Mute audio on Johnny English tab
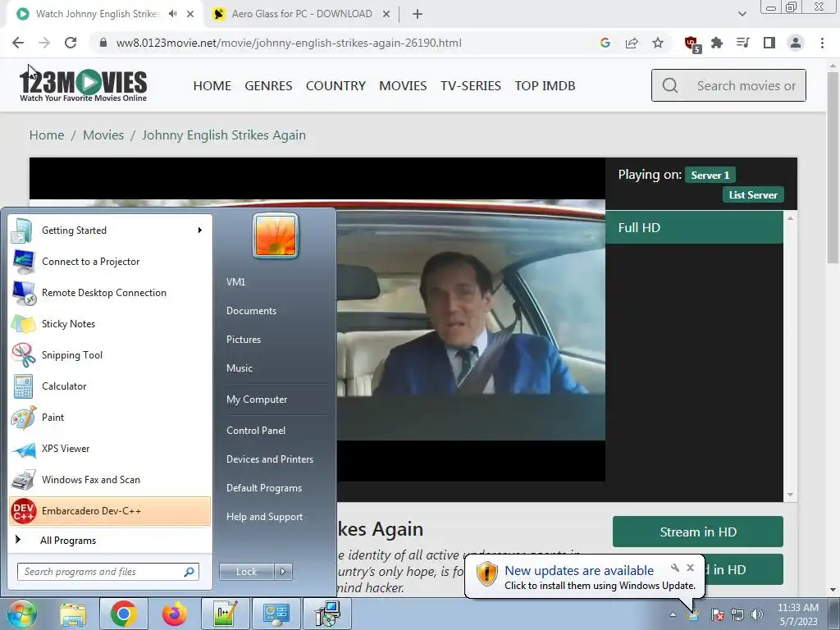 (x=172, y=14)
